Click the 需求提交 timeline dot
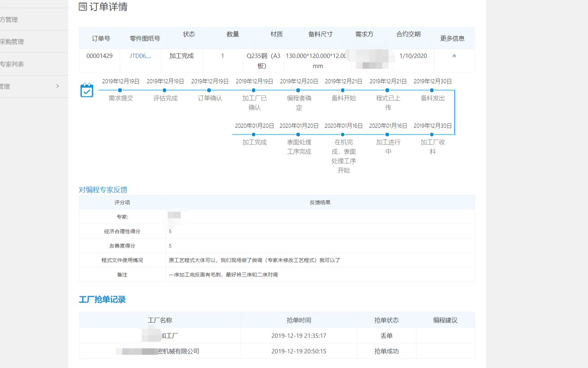Viewport: 588px width, 368px height. point(120,90)
